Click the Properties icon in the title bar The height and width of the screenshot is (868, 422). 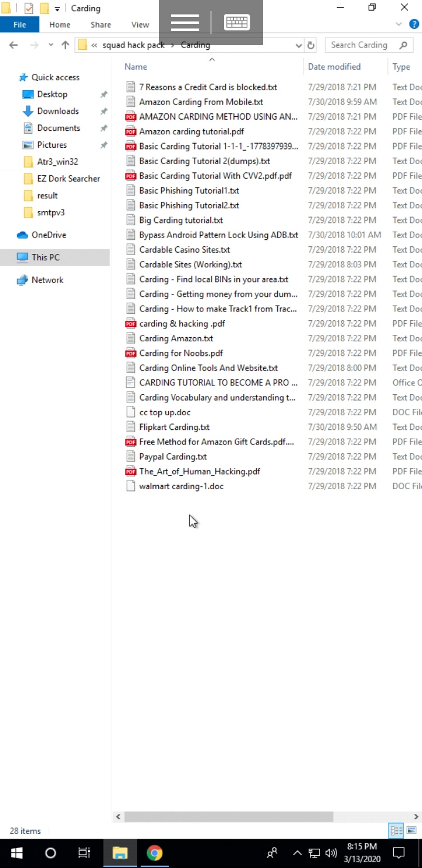pyautogui.click(x=28, y=8)
